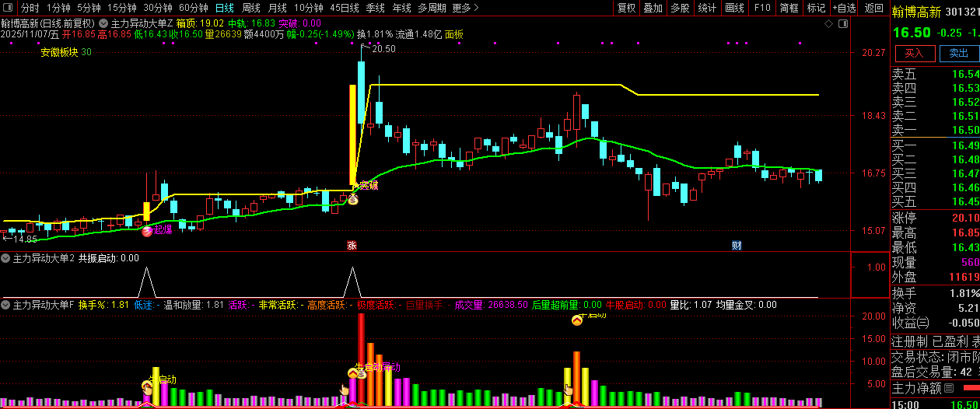
Task: Click the 14.85 low price label on chart
Action: click(25, 239)
